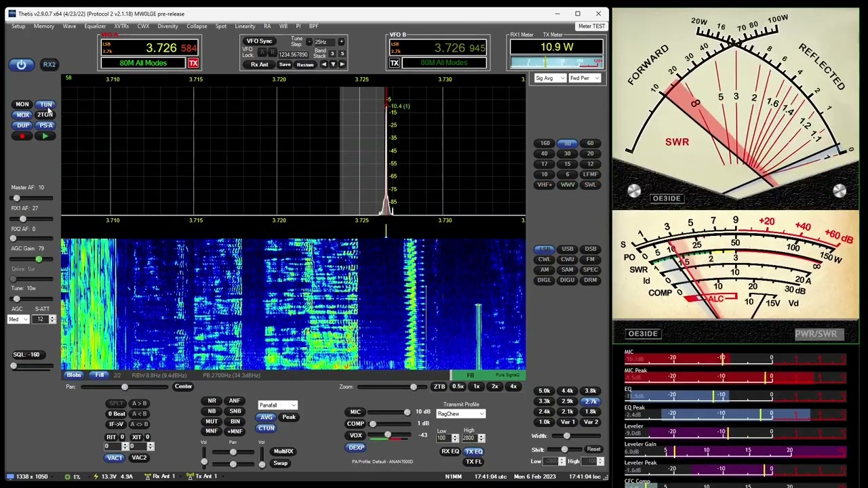Toggle the TUN tune button
This screenshot has width=868, height=488.
(45, 104)
